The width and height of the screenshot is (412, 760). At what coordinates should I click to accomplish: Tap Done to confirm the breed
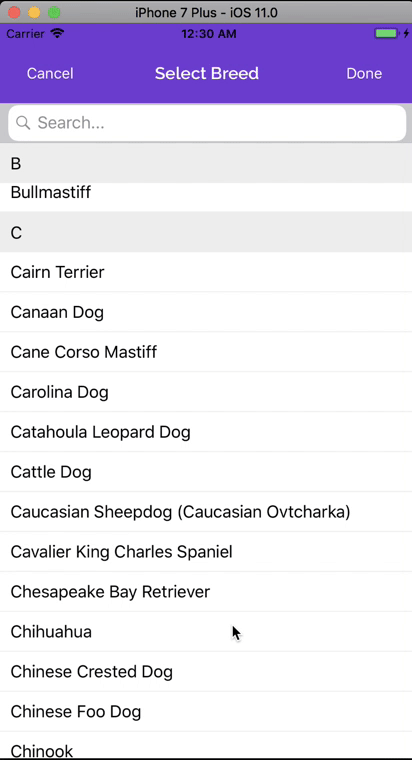point(364,73)
